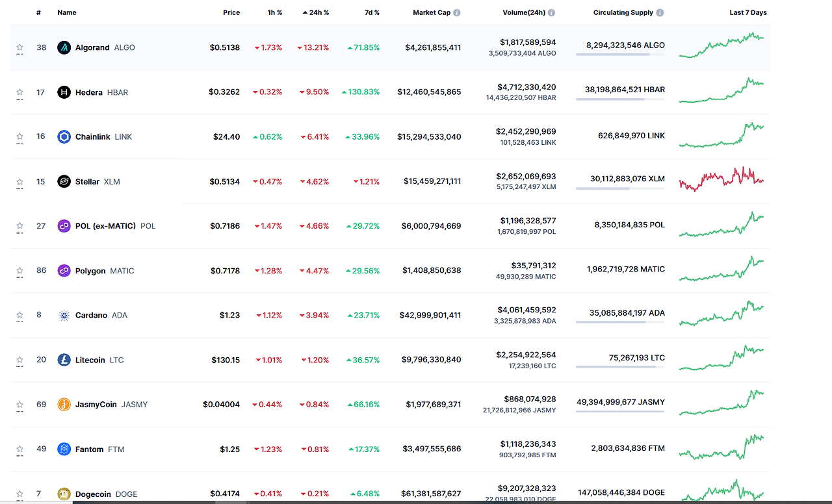The image size is (832, 504).
Task: Click the Stellar logo icon
Action: (x=64, y=181)
